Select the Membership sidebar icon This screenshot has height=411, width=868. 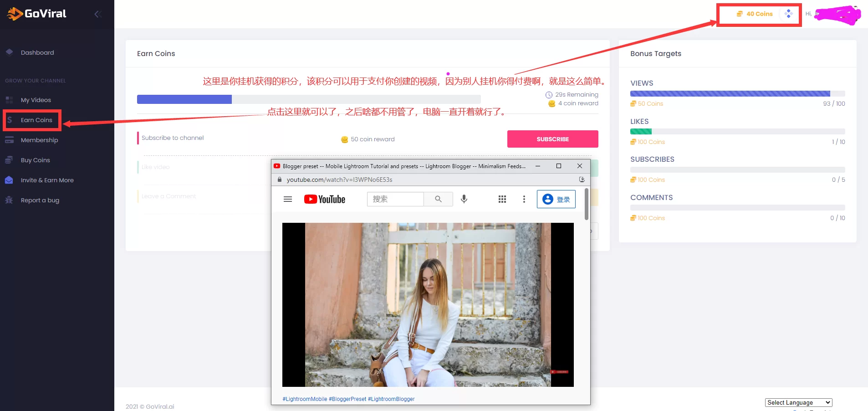click(x=9, y=140)
